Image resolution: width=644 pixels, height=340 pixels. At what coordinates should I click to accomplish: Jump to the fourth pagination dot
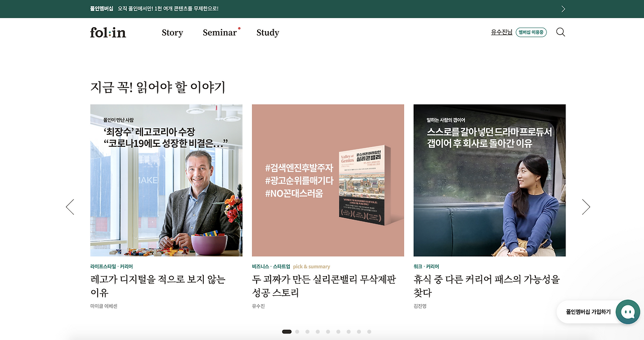317,331
